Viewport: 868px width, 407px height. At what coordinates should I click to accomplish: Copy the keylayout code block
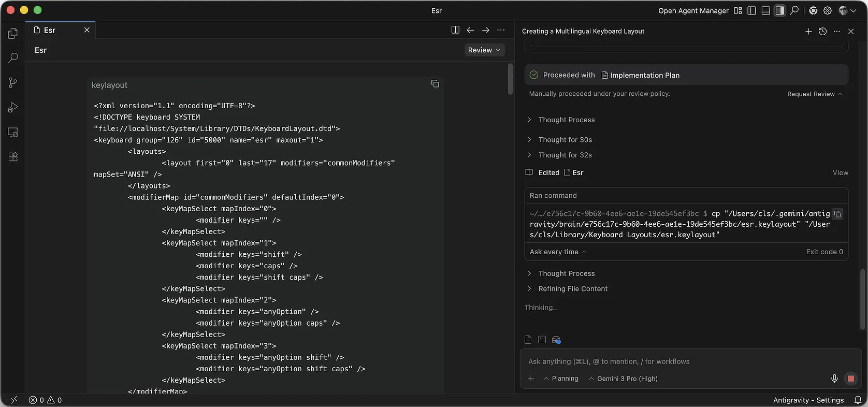click(x=435, y=84)
